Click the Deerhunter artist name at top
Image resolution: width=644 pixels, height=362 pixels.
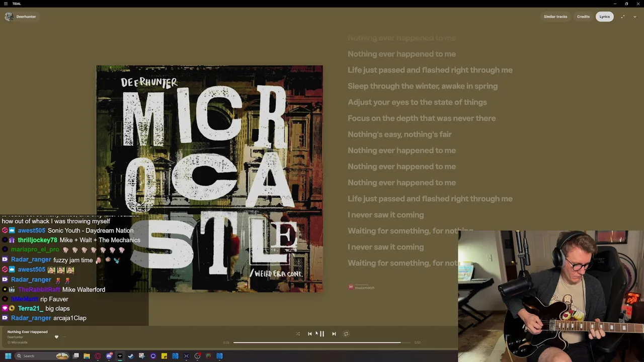(26, 17)
